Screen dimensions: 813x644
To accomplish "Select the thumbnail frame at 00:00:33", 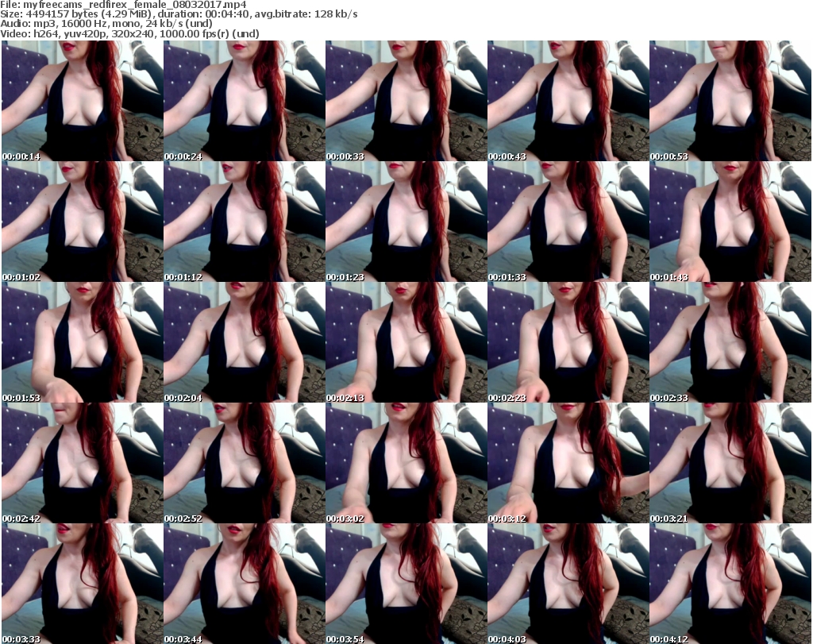I will point(406,101).
